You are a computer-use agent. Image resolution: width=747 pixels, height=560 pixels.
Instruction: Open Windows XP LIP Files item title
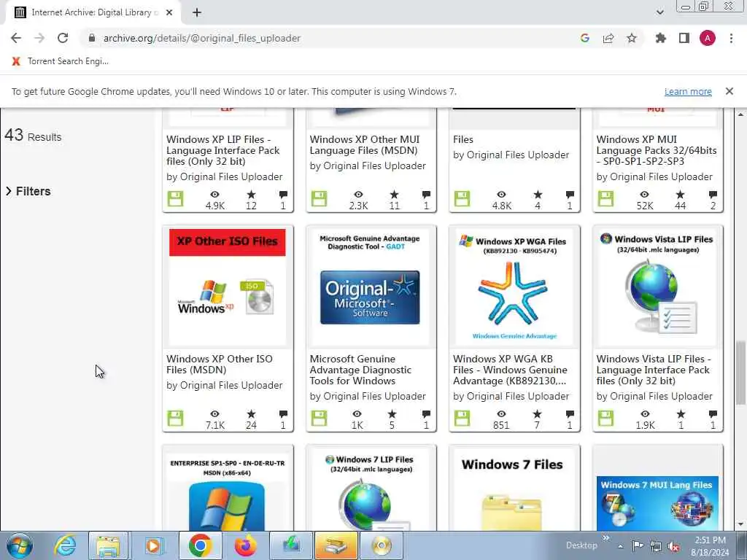pyautogui.click(x=223, y=150)
